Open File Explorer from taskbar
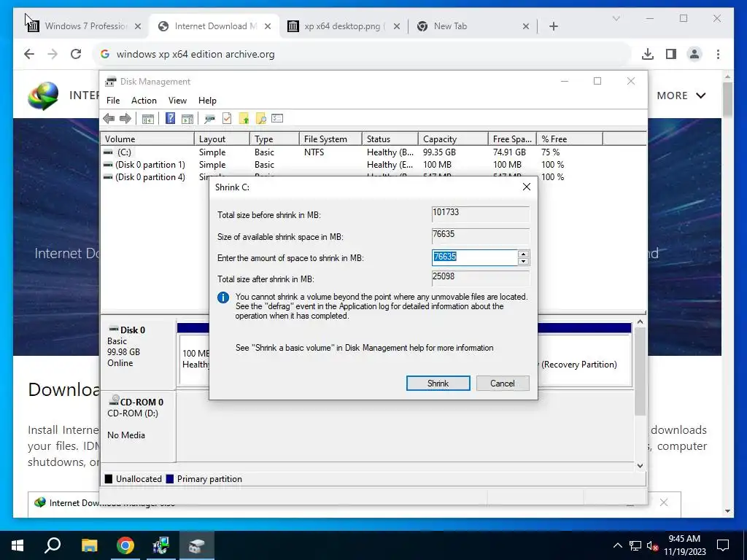Screen dimensions: 747x560 tap(89, 545)
